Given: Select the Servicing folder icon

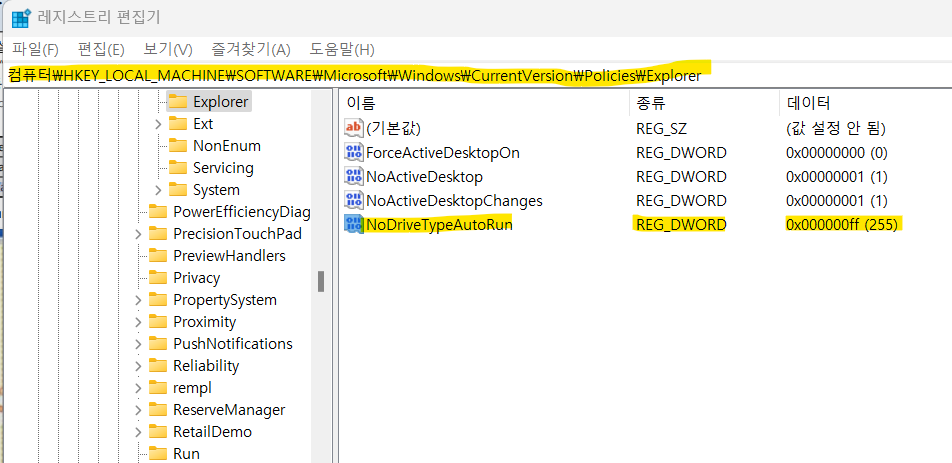Looking at the screenshot, I should click(177, 167).
